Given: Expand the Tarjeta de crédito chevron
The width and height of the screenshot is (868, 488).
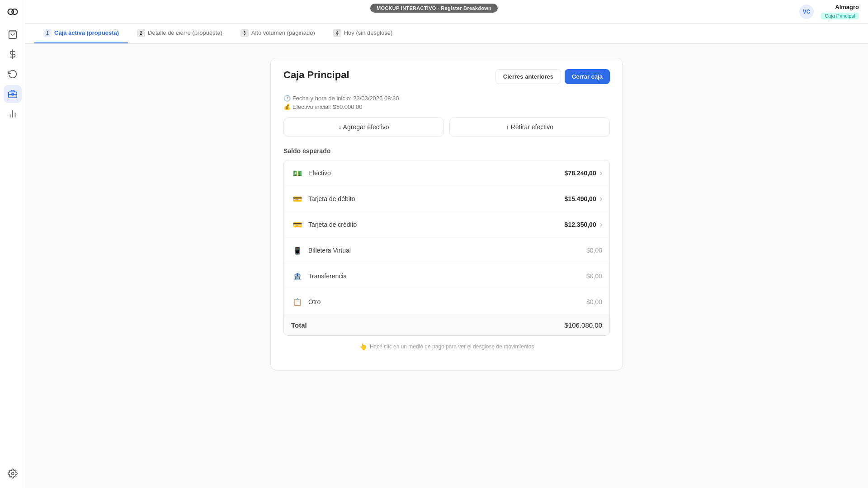Looking at the screenshot, I should click(x=601, y=225).
